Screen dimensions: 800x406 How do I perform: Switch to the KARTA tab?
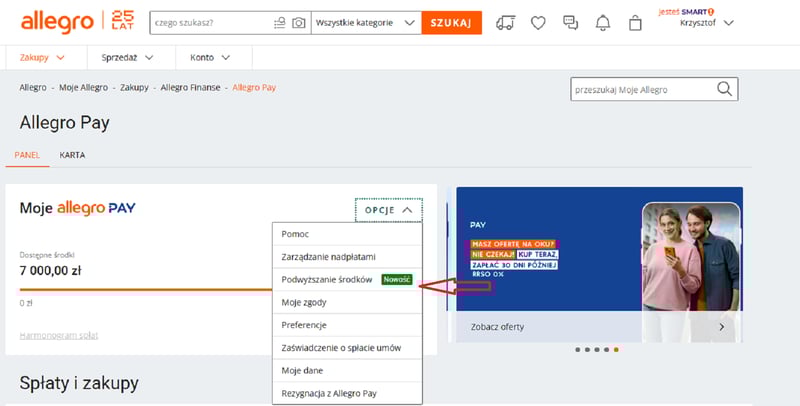tap(71, 156)
